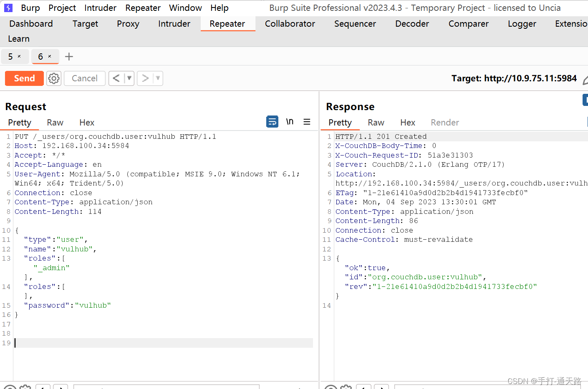Go back to previous request arrow

pos(116,78)
